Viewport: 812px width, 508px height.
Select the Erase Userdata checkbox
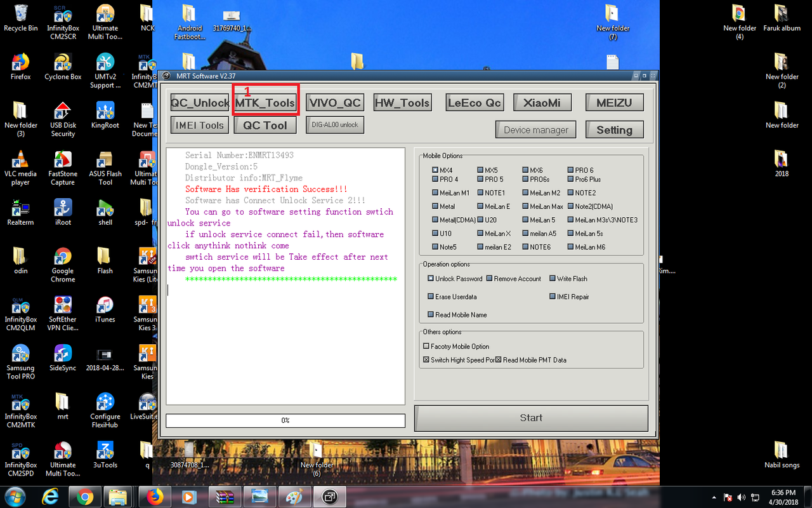(452, 297)
